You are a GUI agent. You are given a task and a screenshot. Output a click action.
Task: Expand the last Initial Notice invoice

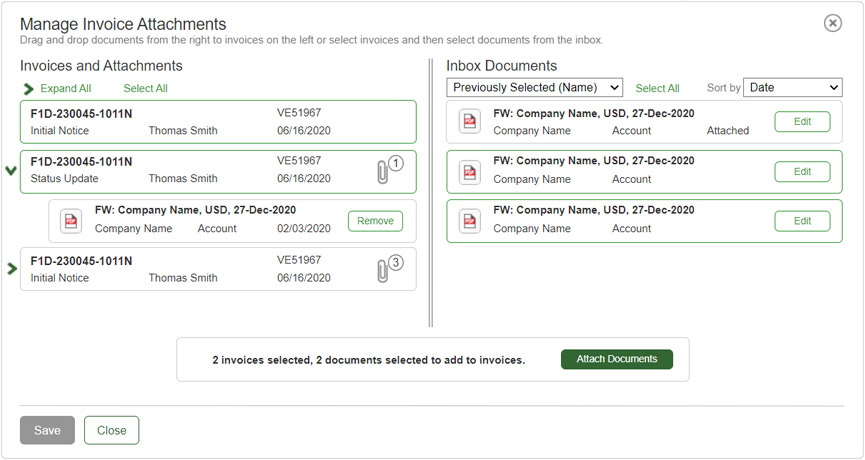tap(12, 269)
